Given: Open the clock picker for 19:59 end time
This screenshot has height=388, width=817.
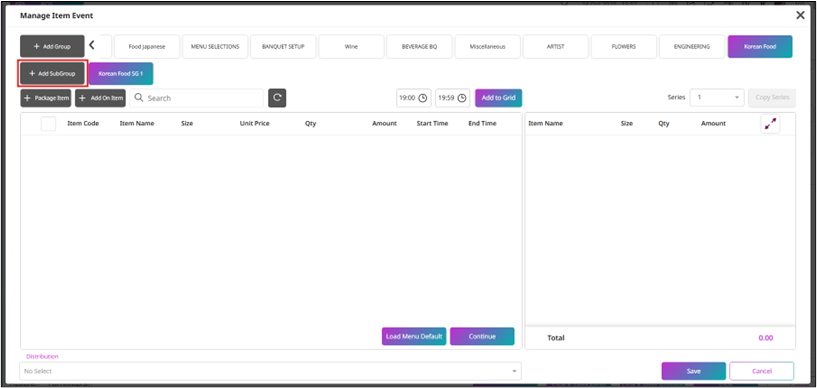Looking at the screenshot, I should click(x=462, y=98).
